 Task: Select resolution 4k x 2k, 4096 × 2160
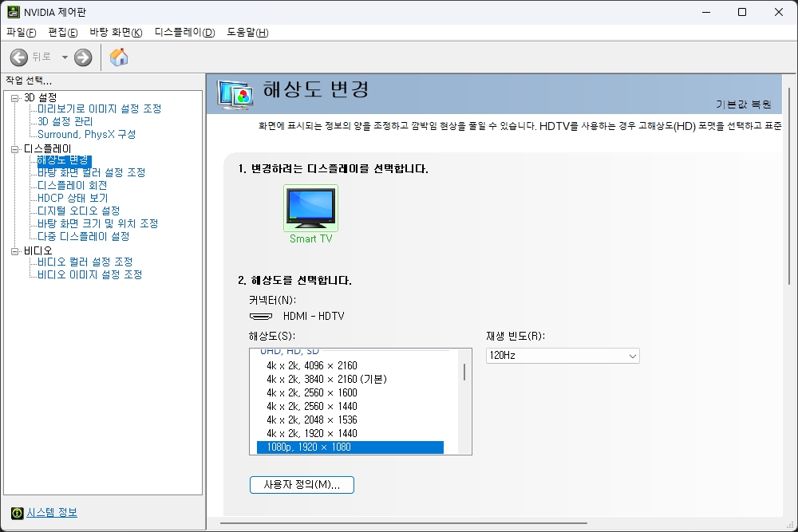point(350,365)
